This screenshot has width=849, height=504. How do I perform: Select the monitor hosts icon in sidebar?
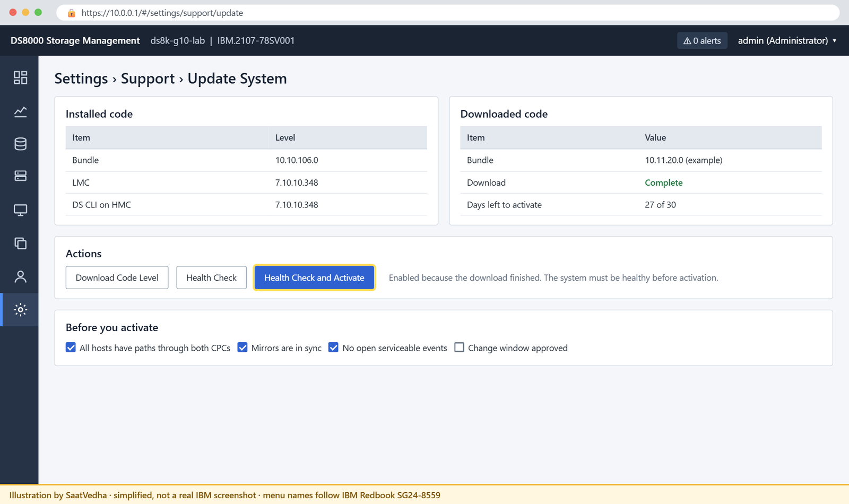coord(20,210)
